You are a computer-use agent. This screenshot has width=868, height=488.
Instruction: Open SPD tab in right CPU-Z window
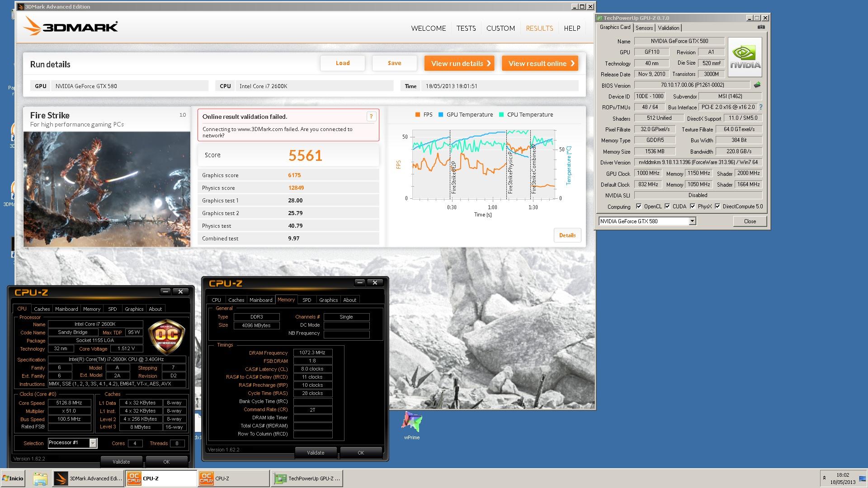(x=307, y=300)
